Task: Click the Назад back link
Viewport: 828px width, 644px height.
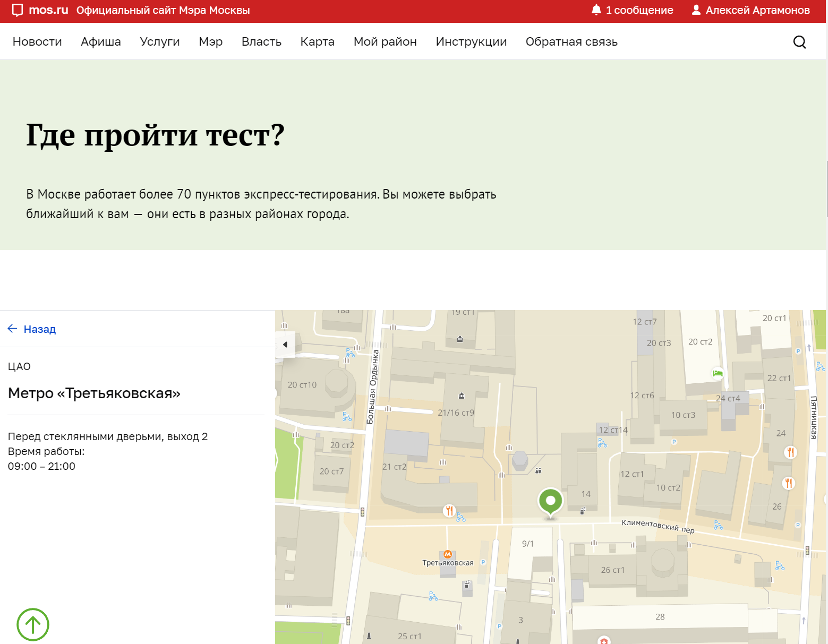Action: [x=39, y=329]
